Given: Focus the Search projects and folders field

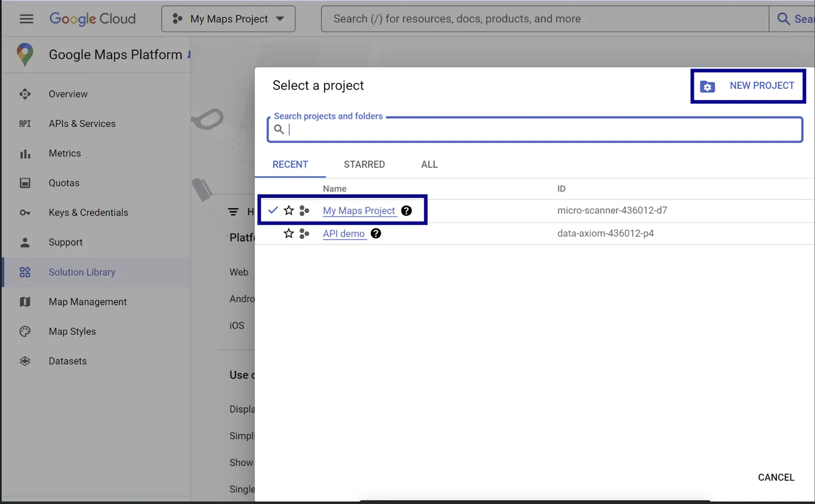Looking at the screenshot, I should 535,129.
